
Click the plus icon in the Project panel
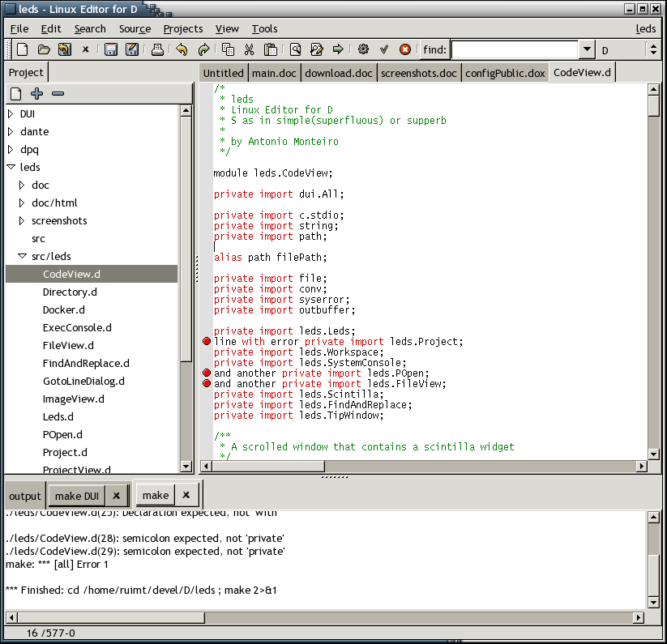pyautogui.click(x=37, y=93)
